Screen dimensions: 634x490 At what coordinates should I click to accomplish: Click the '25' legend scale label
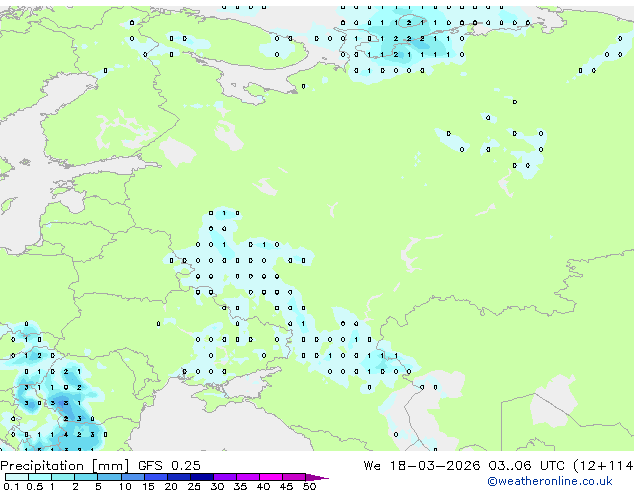194,486
